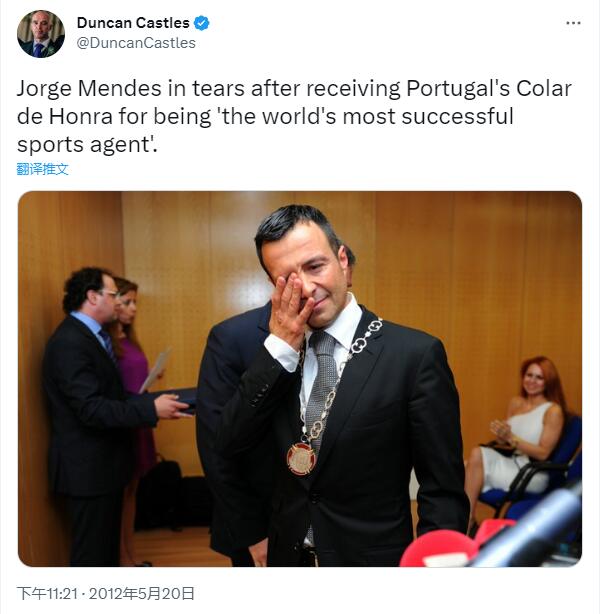Image resolution: width=600 pixels, height=614 pixels.
Task: Click the 2012年5月20日 date
Action: pyautogui.click(x=142, y=593)
